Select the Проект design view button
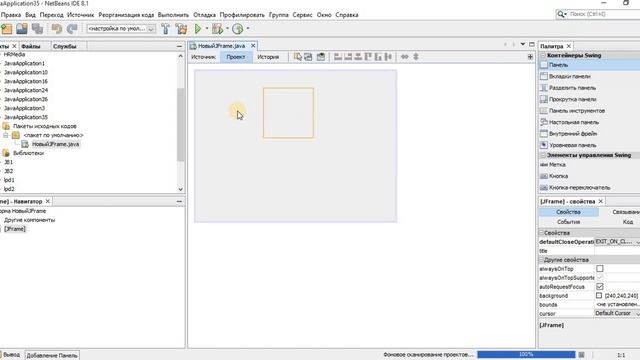 point(236,57)
